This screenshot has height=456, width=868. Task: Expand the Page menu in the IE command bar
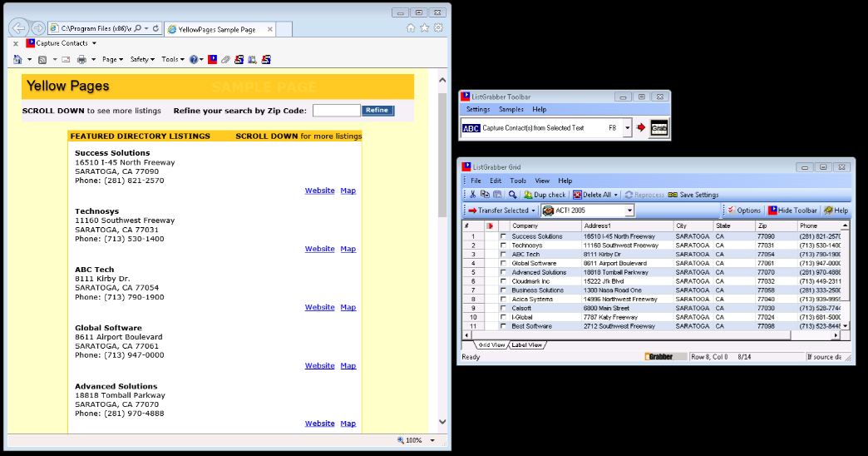point(112,59)
